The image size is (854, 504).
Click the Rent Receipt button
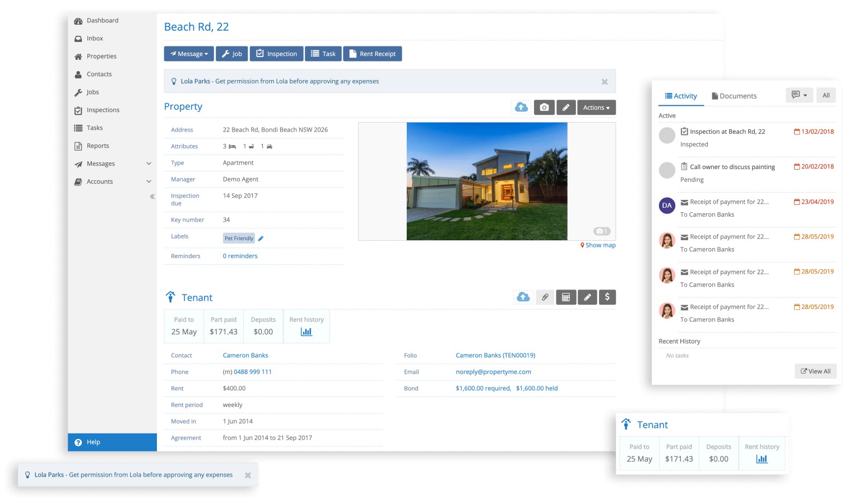(372, 53)
